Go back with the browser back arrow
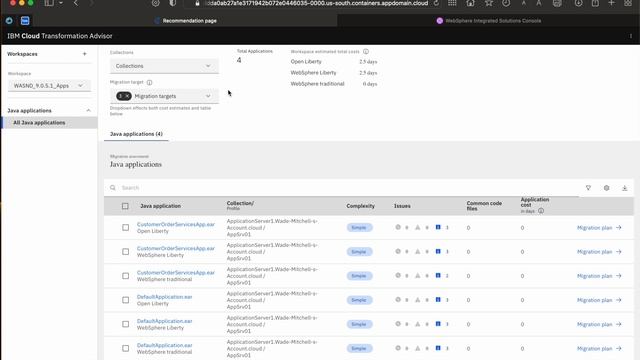This screenshot has height=360, width=640. pos(76,3)
